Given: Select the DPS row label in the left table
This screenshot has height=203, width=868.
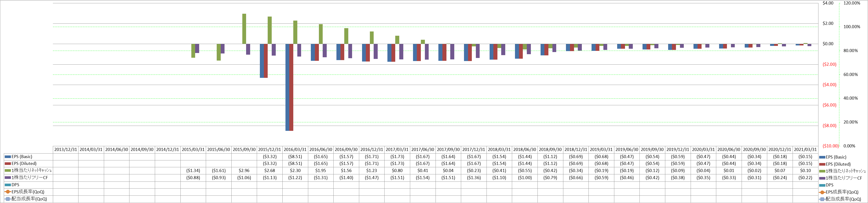Looking at the screenshot, I should [15, 185].
